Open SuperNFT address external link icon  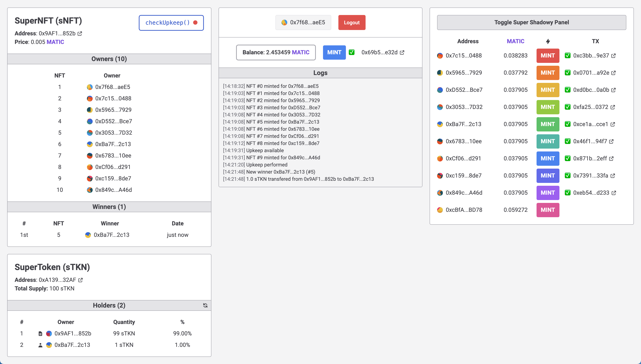[x=80, y=34]
